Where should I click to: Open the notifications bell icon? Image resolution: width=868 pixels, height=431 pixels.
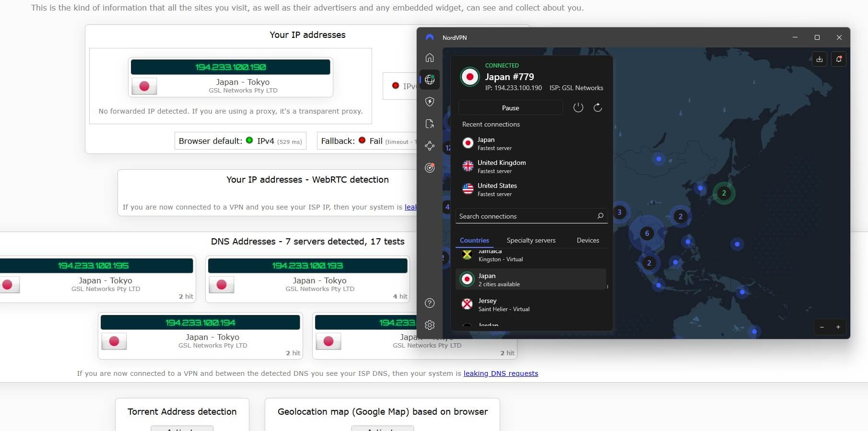[x=839, y=59]
